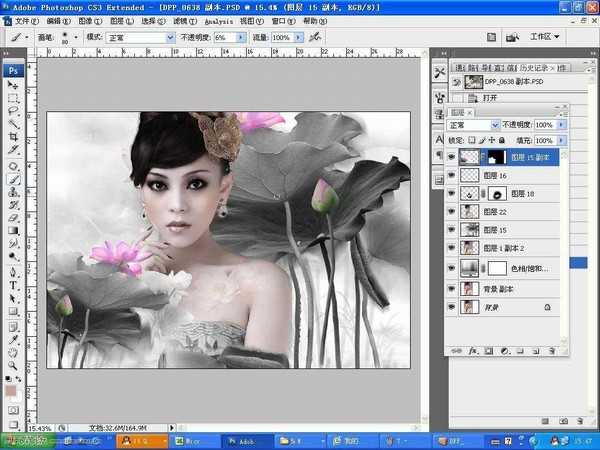Select the Hand tool
The width and height of the screenshot is (600, 450).
tap(13, 351)
